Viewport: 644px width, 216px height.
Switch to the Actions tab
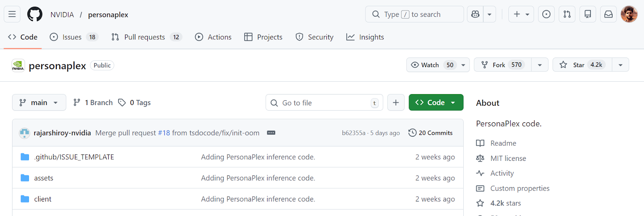pos(213,37)
